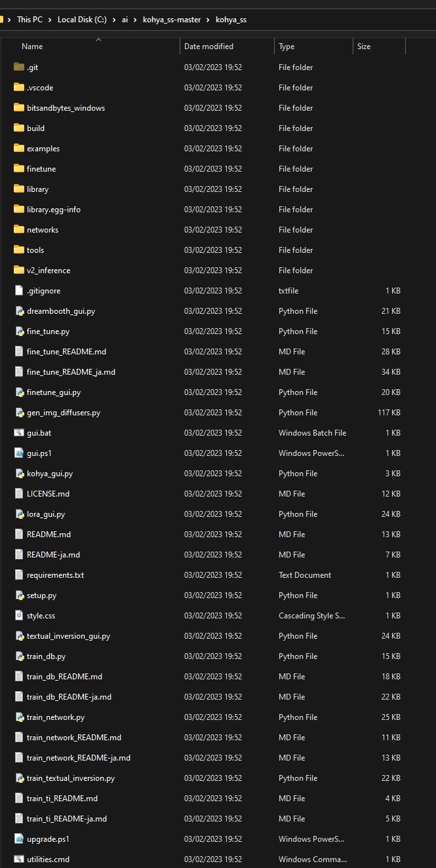Jump to kohya_ss-master breadcrumb
The height and width of the screenshot is (868, 436).
coord(172,20)
